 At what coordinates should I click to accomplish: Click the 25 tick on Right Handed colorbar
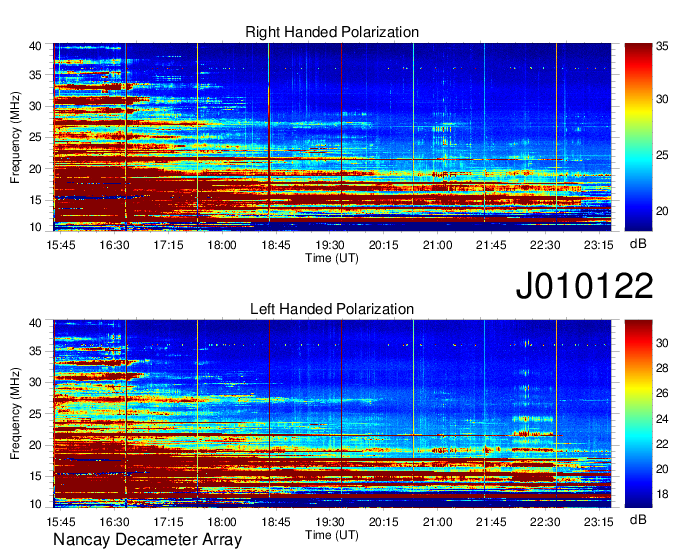(662, 155)
